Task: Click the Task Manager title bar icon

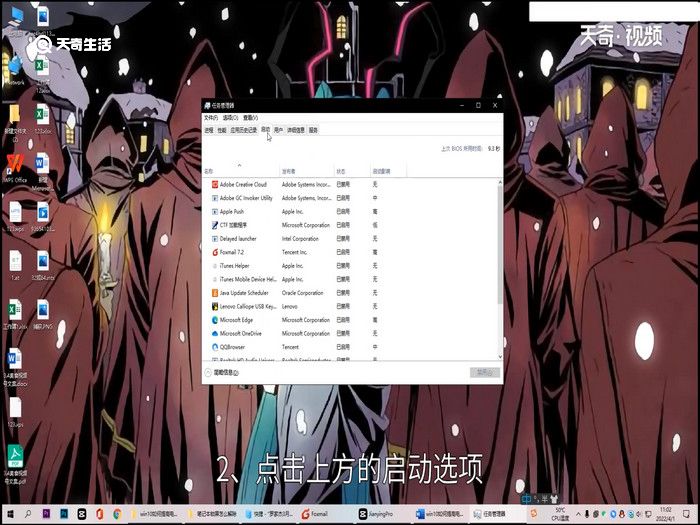Action: pyautogui.click(x=207, y=105)
